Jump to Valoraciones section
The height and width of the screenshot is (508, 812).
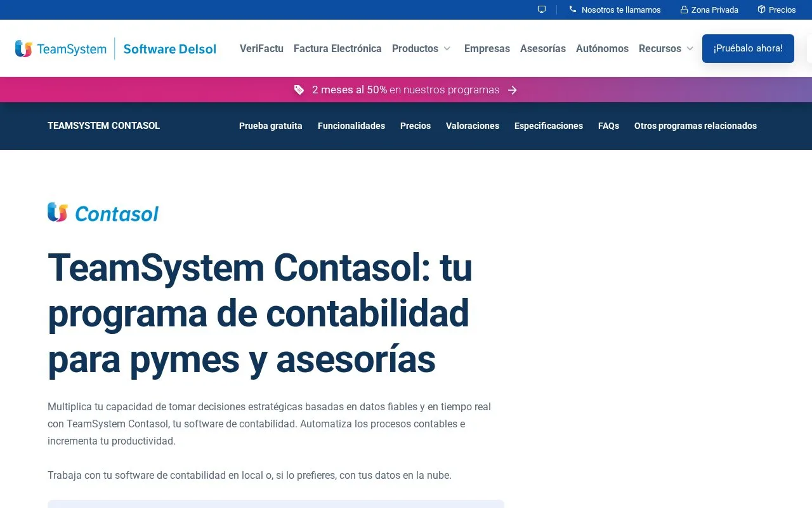(473, 126)
